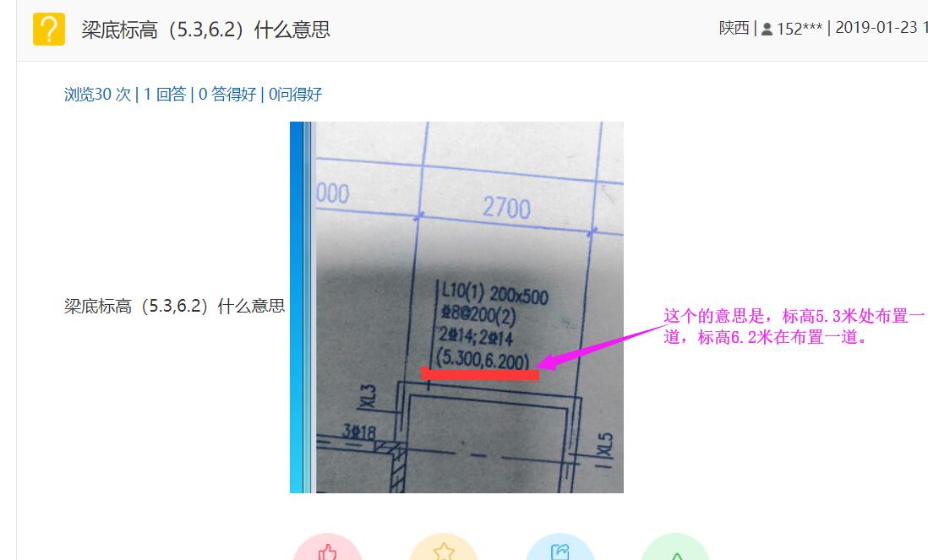Viewport: 928px width, 560px height.
Task: Click the red underline in the drawing
Action: coord(480,373)
